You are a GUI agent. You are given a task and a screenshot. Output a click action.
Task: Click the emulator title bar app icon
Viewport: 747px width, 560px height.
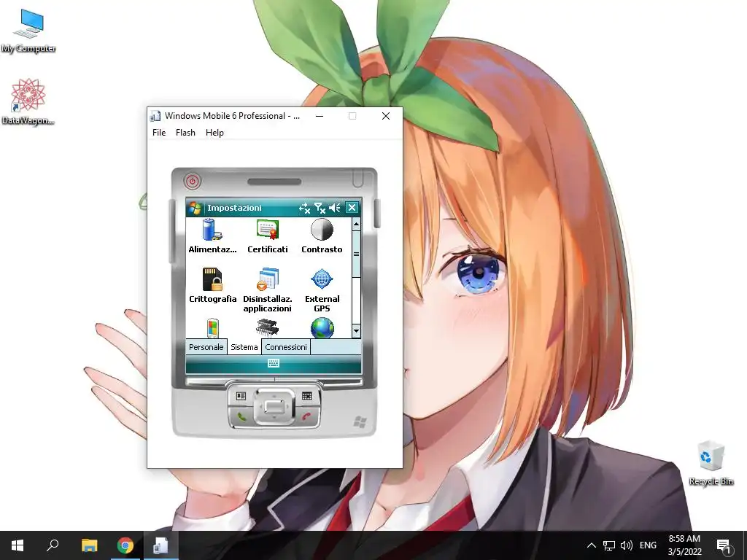coord(155,116)
